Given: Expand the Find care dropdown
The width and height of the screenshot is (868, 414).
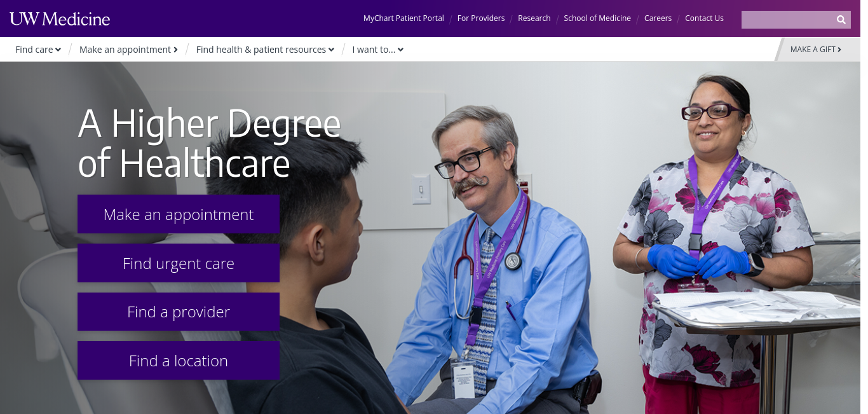Looking at the screenshot, I should pyautogui.click(x=38, y=50).
